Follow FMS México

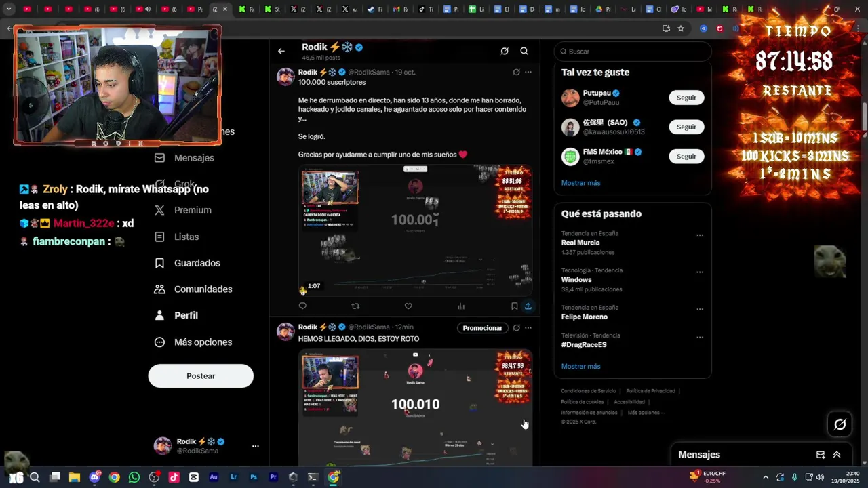[x=686, y=157]
